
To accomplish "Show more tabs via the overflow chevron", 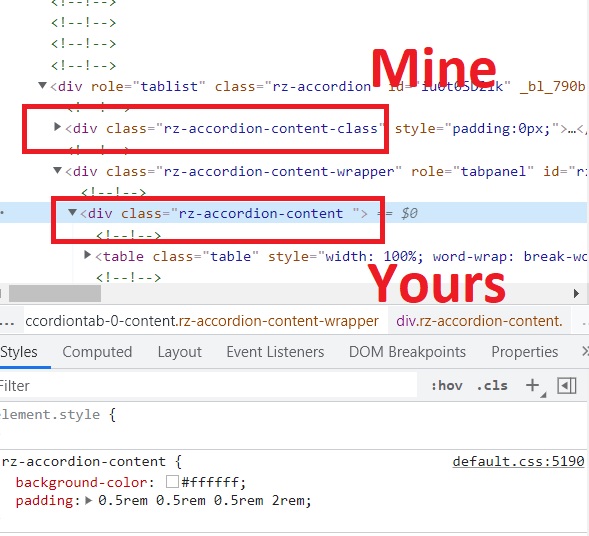I will tap(584, 352).
